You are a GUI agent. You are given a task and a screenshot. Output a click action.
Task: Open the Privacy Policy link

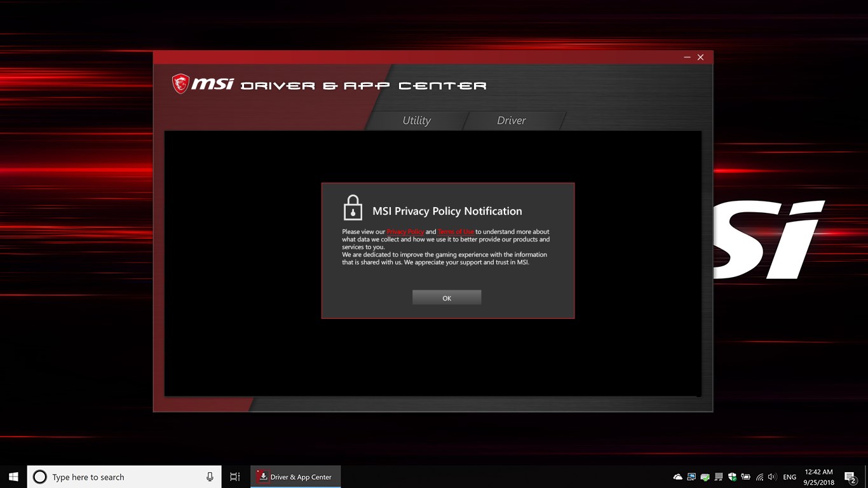tap(405, 231)
